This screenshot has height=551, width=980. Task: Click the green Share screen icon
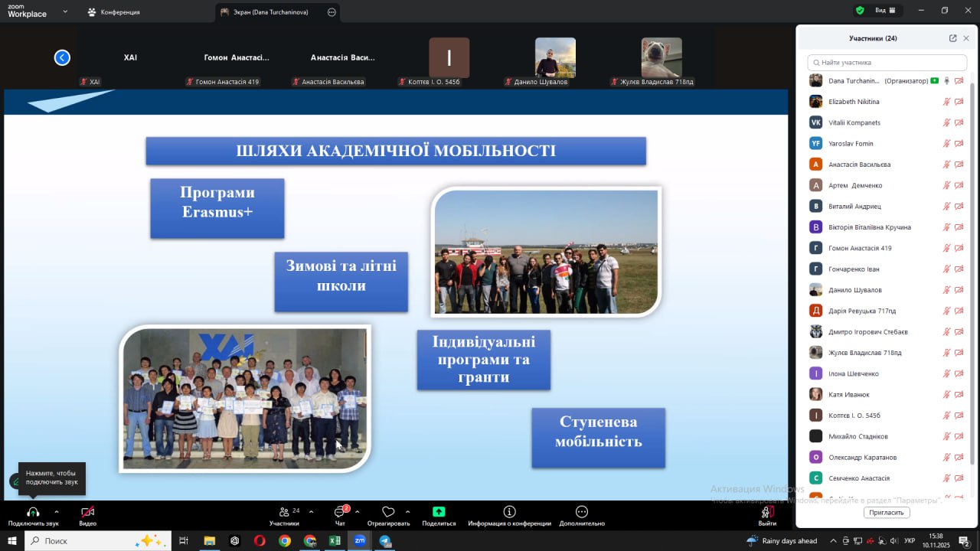(x=439, y=512)
